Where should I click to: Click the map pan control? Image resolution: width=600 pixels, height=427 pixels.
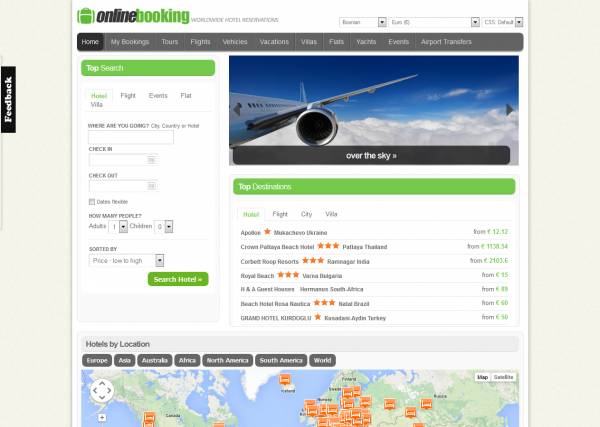[102, 391]
